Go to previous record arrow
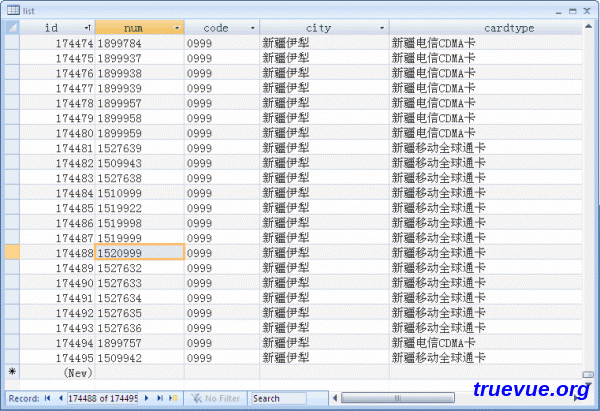This screenshot has width=600, height=411. point(60,398)
